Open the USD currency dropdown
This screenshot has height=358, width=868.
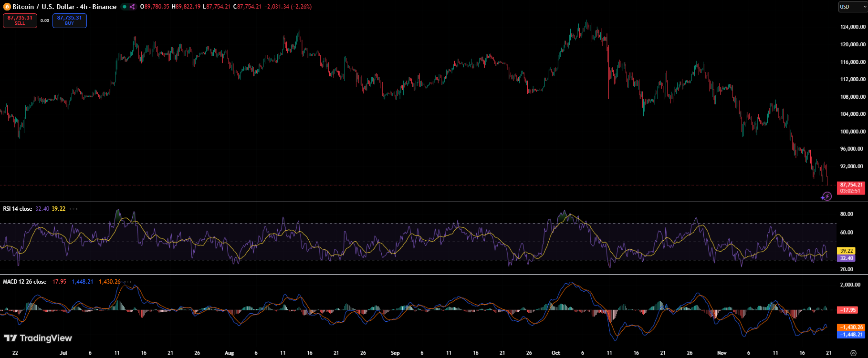tap(852, 7)
